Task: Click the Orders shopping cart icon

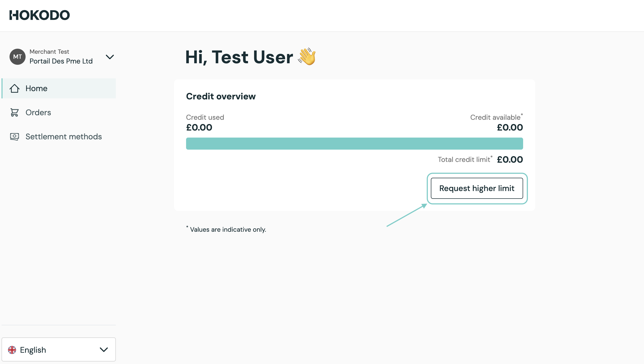Action: tap(15, 112)
